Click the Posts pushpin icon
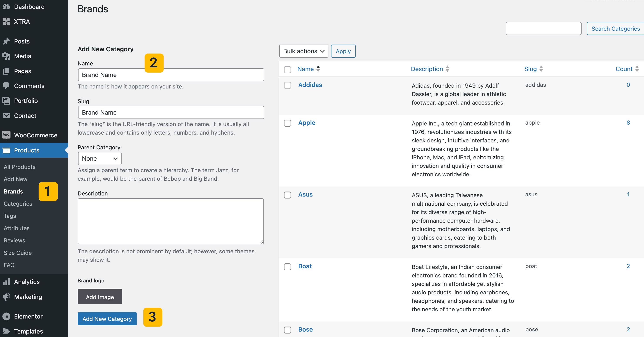Screen dimensions: 644x337 [x=6, y=41]
